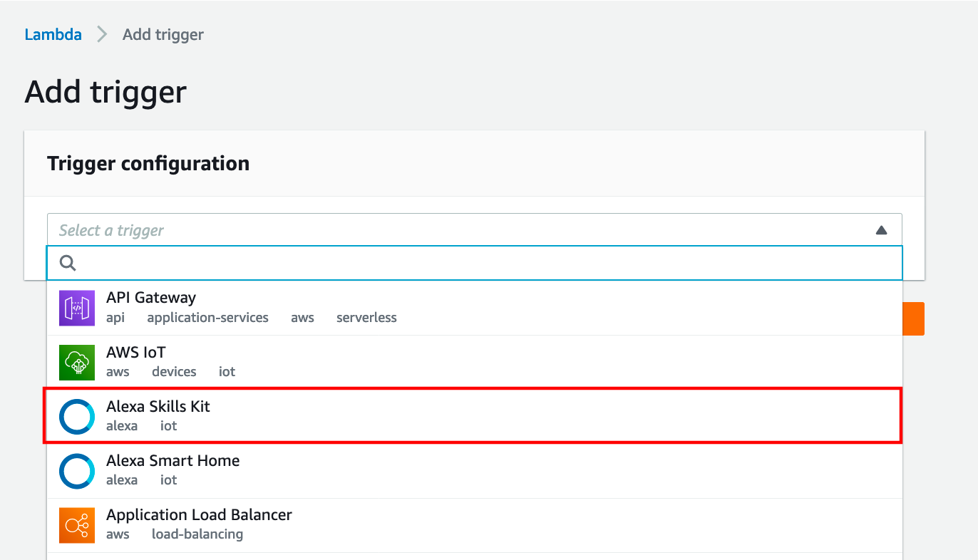Click the API Gateway service icon
The height and width of the screenshot is (560, 978).
tap(77, 308)
